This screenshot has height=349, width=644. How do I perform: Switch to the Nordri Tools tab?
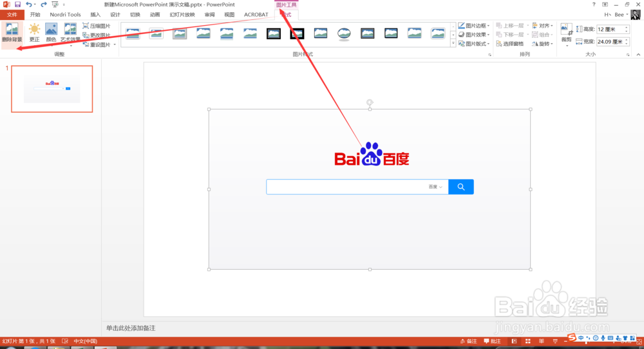tap(65, 14)
